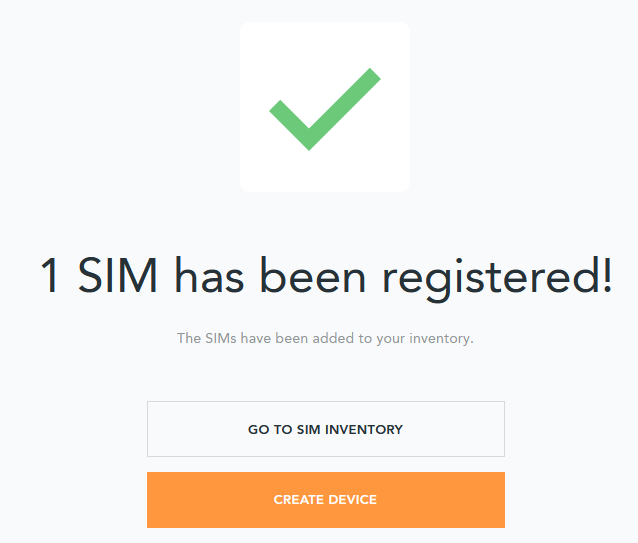Click the white card behind the checkmark

point(325,107)
